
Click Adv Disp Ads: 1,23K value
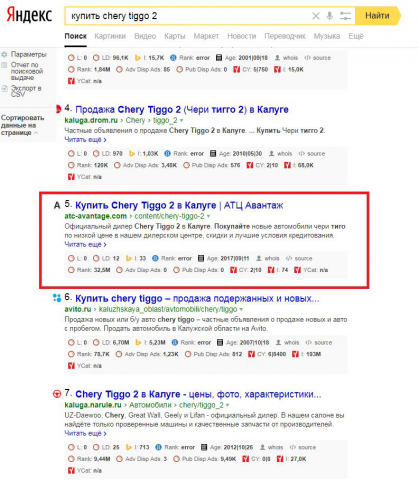click(171, 354)
